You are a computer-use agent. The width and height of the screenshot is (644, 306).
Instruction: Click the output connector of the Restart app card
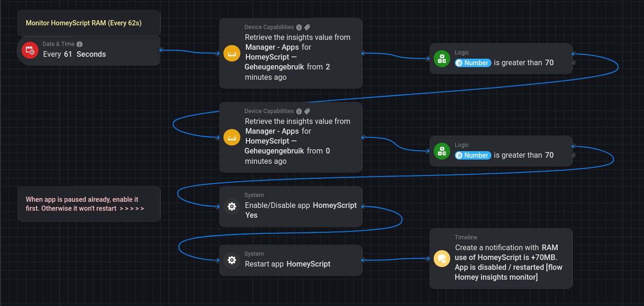point(363,260)
